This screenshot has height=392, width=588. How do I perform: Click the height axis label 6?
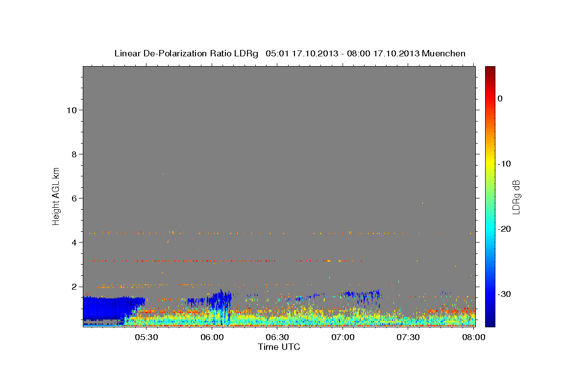click(73, 198)
